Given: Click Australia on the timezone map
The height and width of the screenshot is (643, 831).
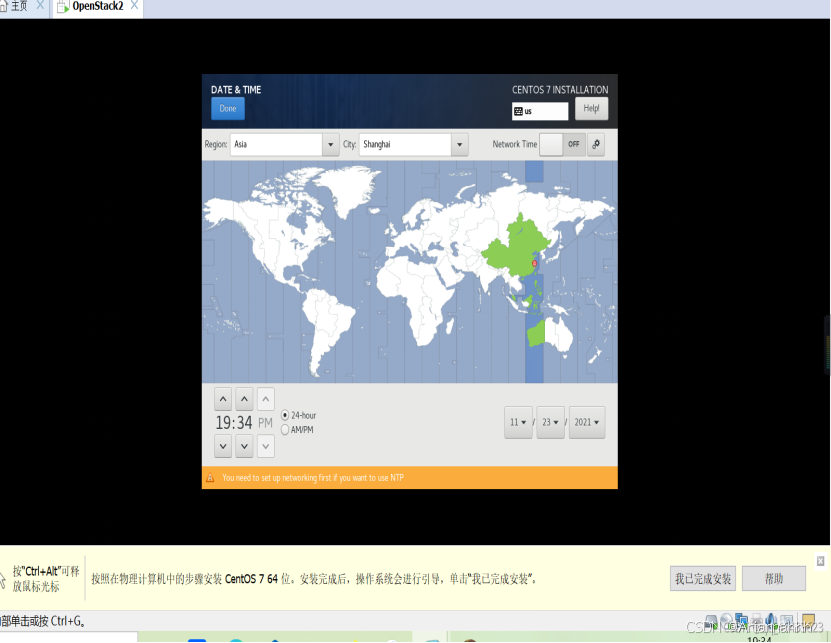Looking at the screenshot, I should coord(551,335).
